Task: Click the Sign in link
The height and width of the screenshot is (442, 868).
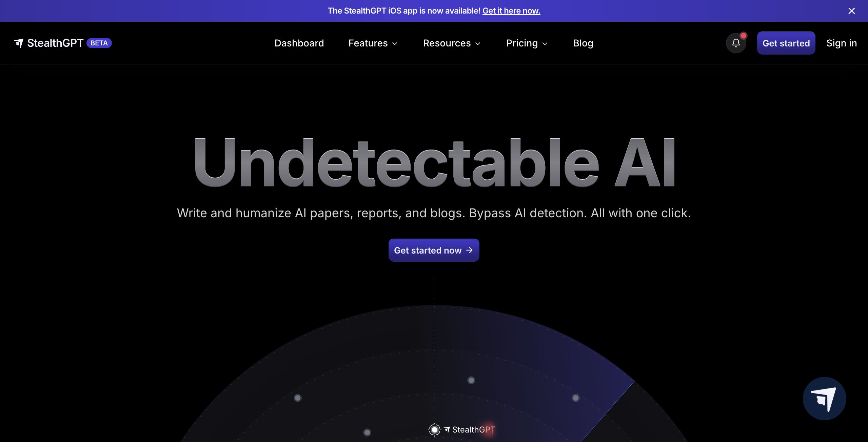Action: pos(841,43)
